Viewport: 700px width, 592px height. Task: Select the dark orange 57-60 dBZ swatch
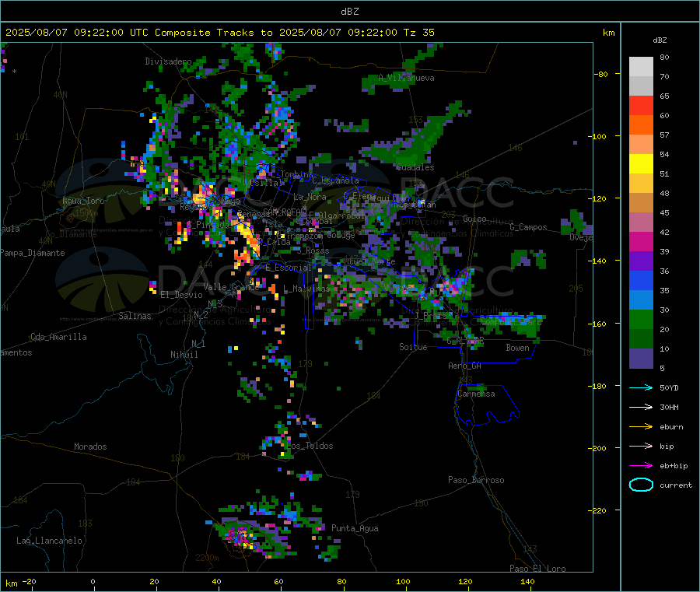click(x=641, y=125)
